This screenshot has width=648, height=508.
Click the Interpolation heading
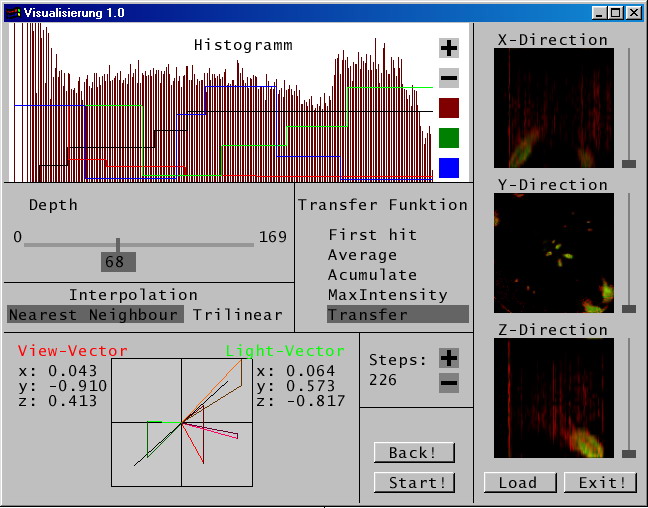(133, 295)
